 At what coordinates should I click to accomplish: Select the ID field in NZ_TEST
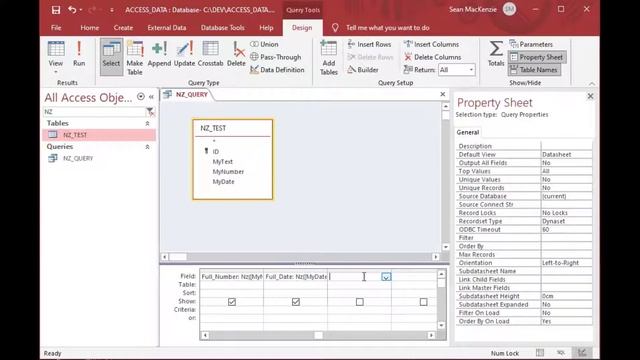point(216,151)
